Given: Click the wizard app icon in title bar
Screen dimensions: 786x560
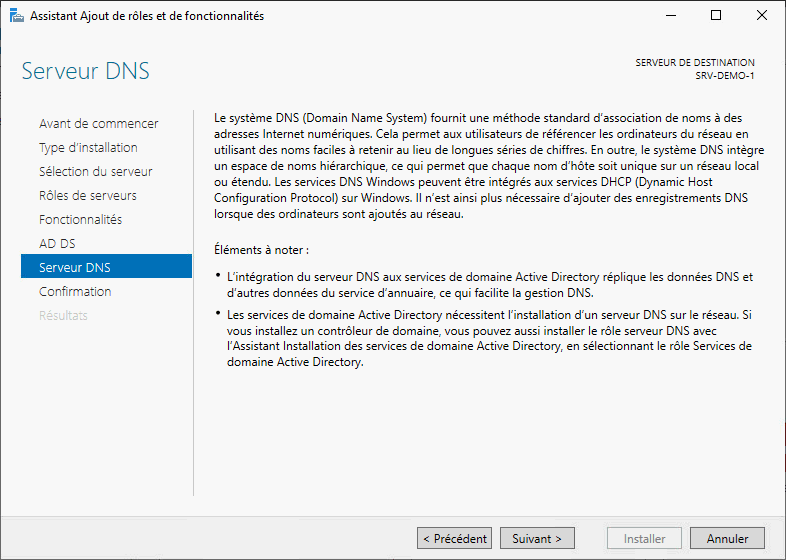Looking at the screenshot, I should pos(16,16).
